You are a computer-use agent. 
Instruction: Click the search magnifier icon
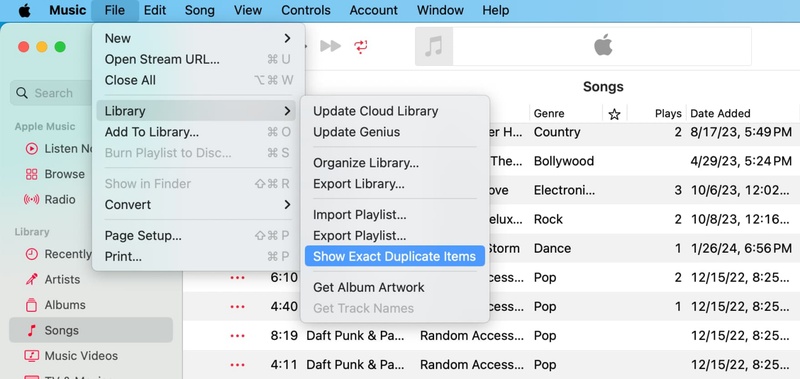22,93
